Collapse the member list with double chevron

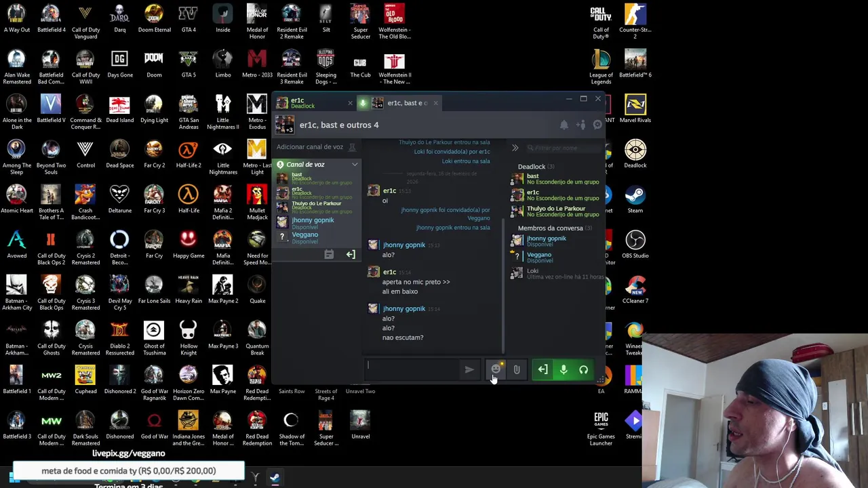click(x=515, y=148)
